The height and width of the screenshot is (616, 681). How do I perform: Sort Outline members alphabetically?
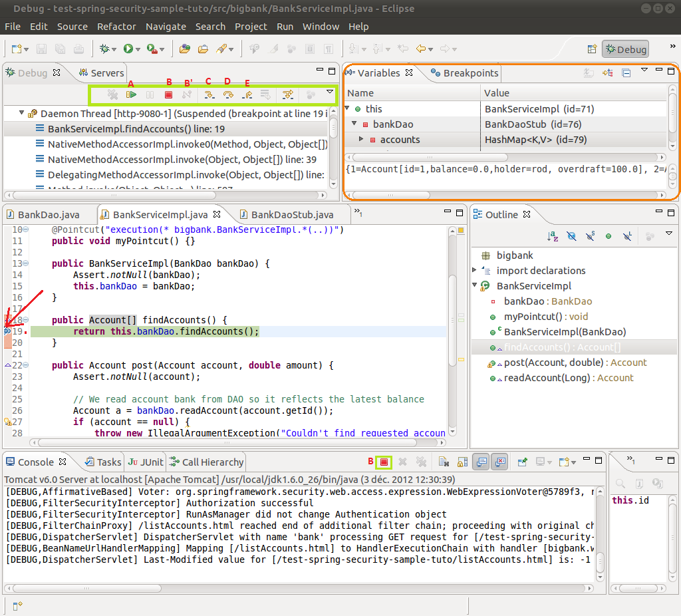click(553, 235)
